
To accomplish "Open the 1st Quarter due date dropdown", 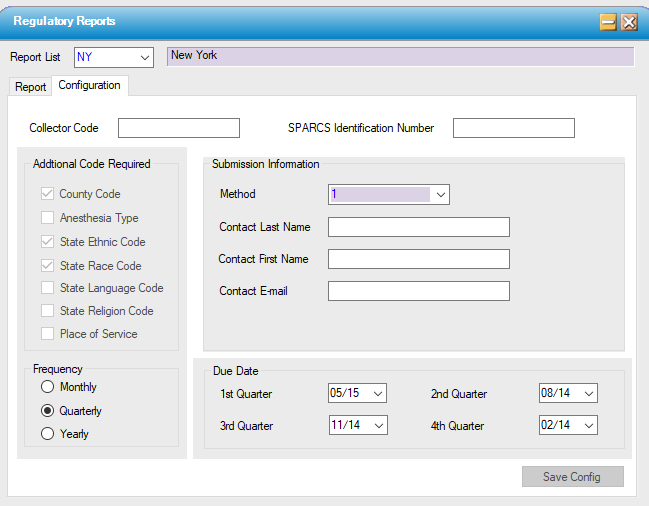I will coord(377,394).
